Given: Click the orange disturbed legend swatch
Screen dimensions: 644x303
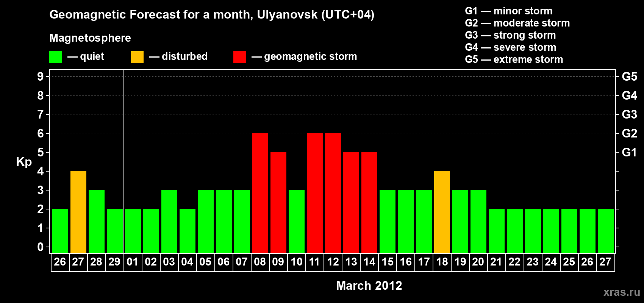Looking at the screenshot, I should point(137,57).
